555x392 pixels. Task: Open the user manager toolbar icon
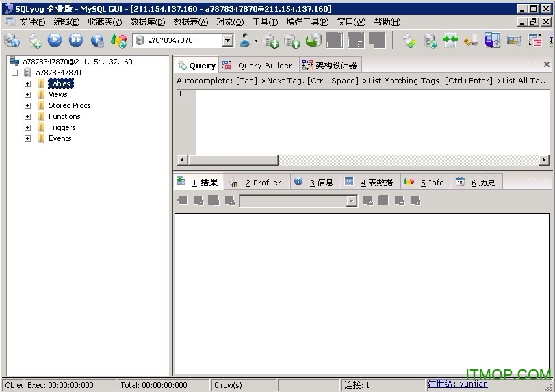pyautogui.click(x=245, y=40)
